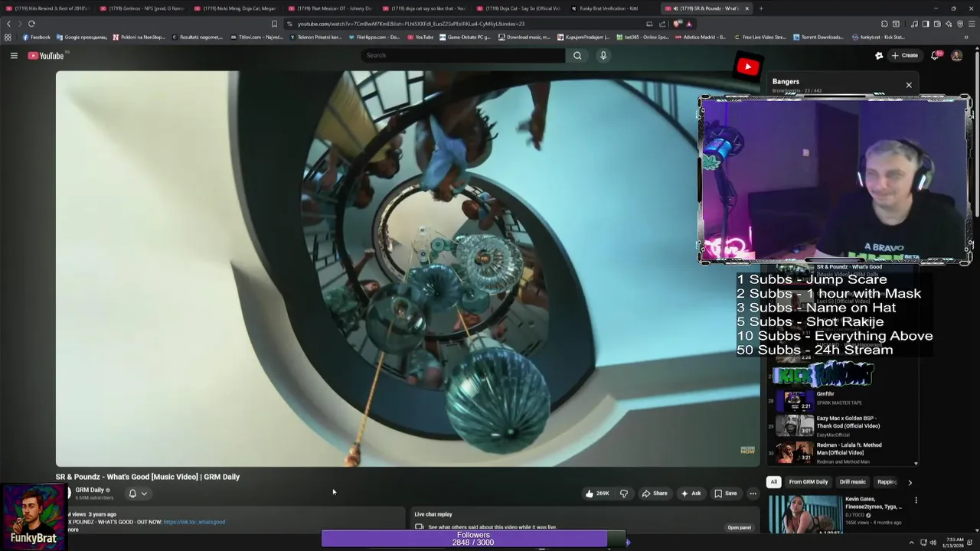Screen dimensions: 980x551
Task: Click the bookmark icon before the address bar
Action: (x=274, y=24)
